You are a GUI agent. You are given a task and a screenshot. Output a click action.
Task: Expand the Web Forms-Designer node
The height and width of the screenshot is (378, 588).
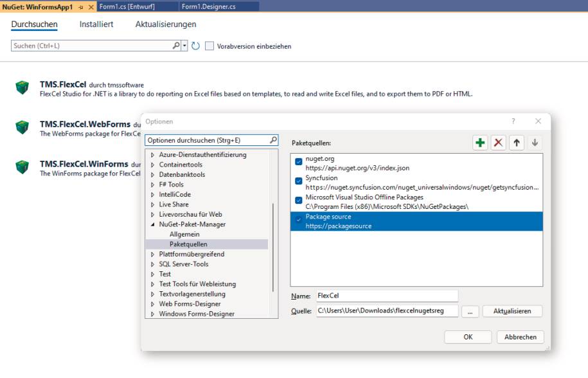tap(153, 303)
